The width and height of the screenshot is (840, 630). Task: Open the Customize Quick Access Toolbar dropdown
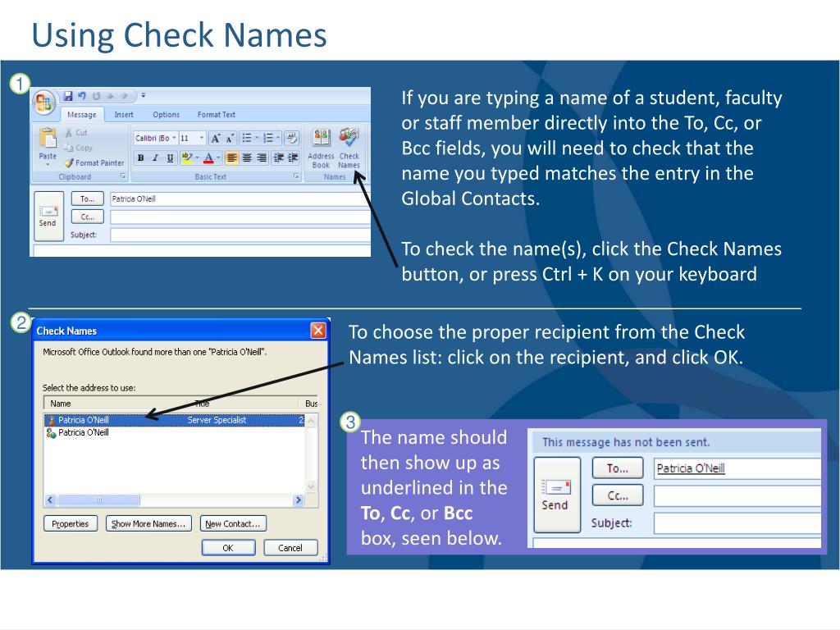click(143, 96)
